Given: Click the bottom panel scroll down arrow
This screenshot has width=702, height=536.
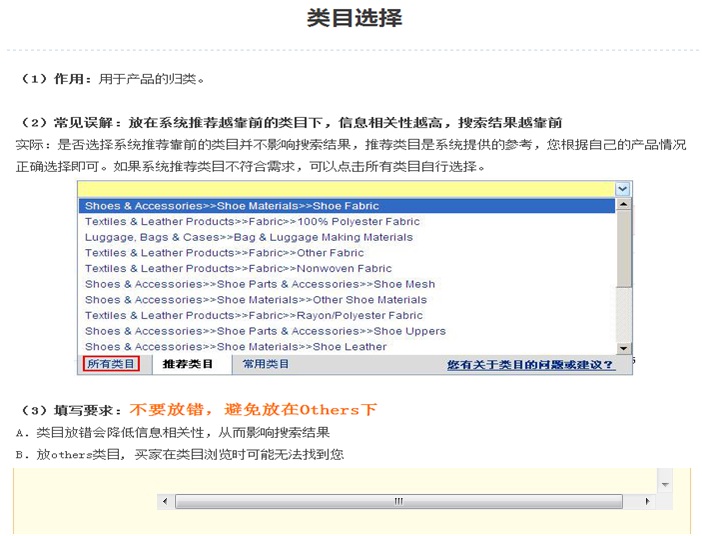Looking at the screenshot, I should [x=665, y=485].
